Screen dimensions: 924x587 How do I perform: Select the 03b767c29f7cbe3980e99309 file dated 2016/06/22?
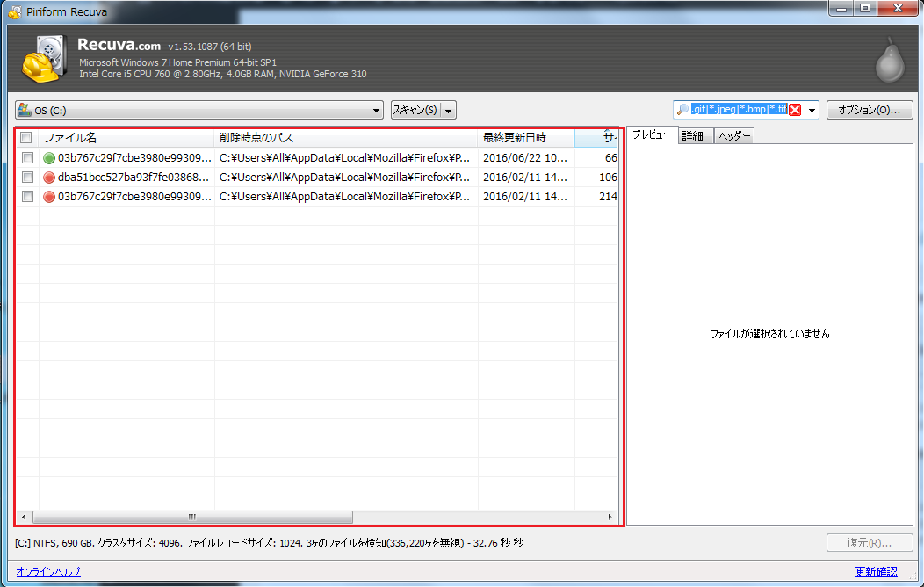point(134,158)
